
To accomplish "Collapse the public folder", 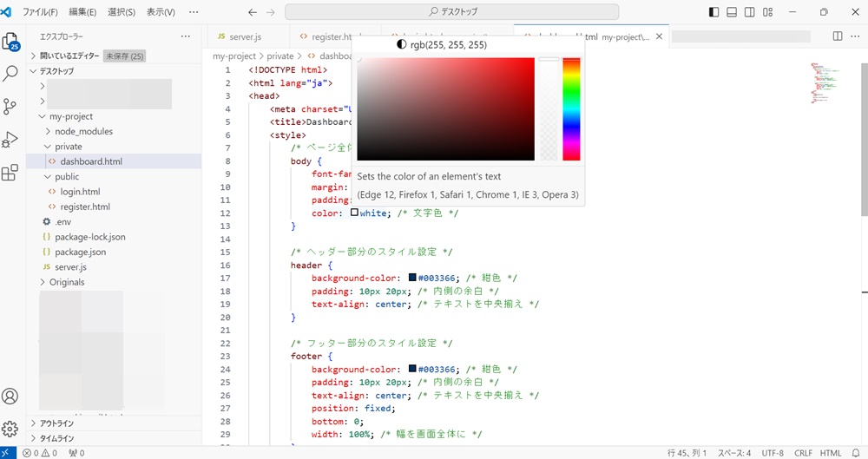I will 114,177.
